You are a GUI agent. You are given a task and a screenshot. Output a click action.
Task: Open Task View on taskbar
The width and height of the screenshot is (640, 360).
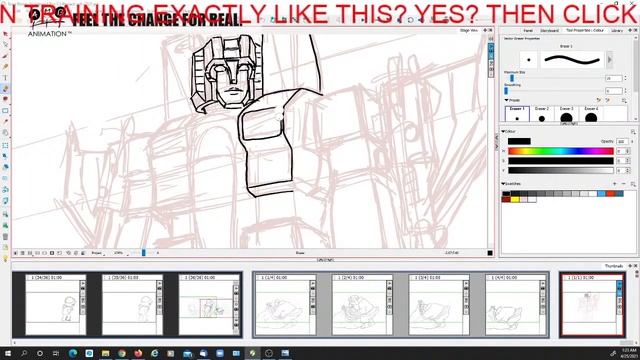coord(56,353)
